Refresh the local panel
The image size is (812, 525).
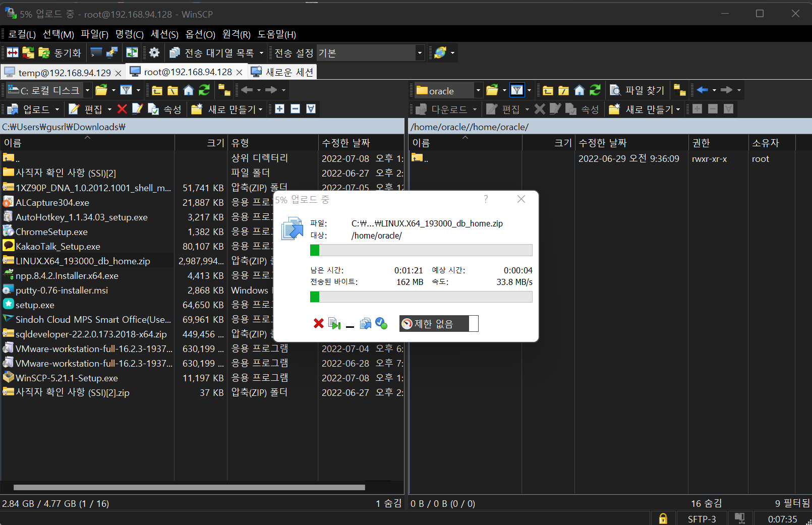(204, 90)
